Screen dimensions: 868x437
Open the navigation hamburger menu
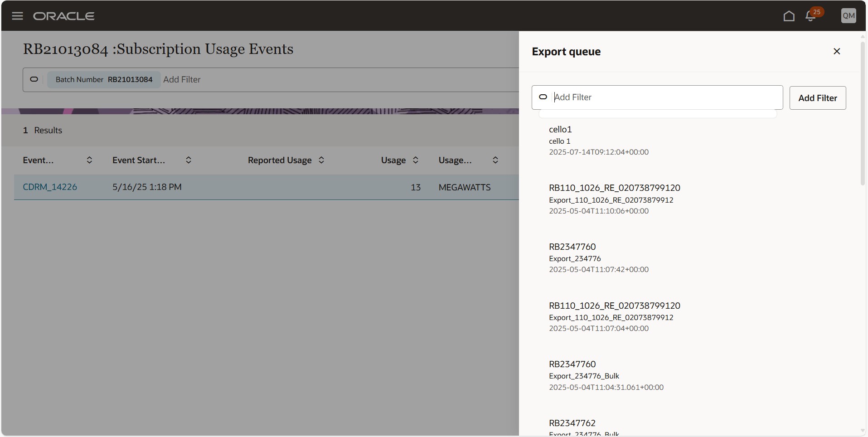(x=17, y=15)
